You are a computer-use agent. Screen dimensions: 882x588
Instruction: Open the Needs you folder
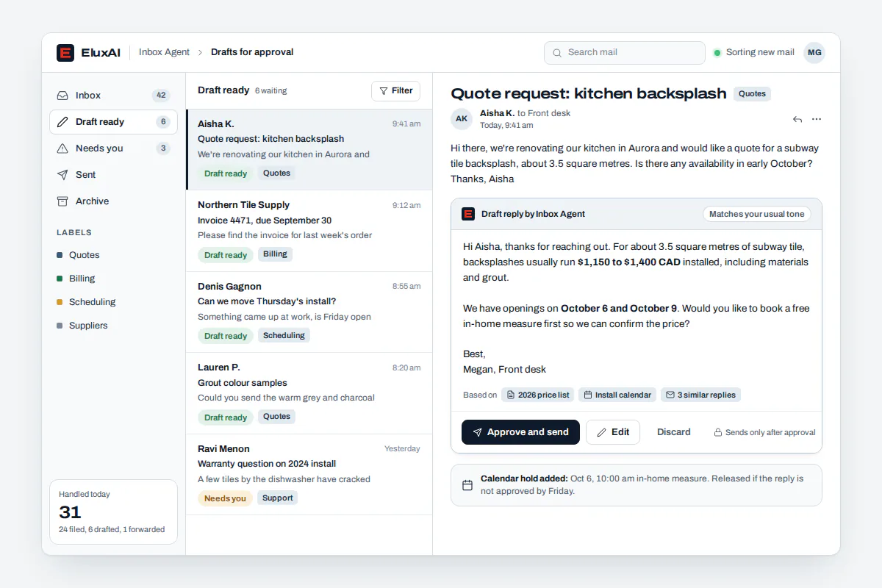(x=113, y=148)
